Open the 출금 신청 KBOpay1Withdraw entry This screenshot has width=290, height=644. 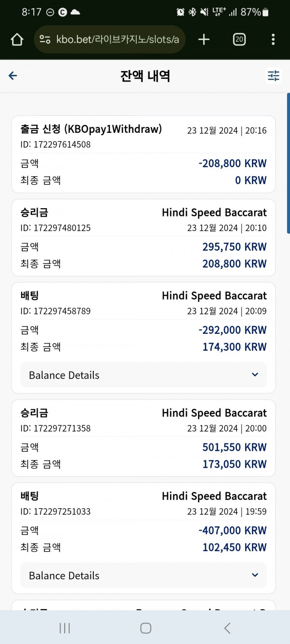(x=144, y=154)
